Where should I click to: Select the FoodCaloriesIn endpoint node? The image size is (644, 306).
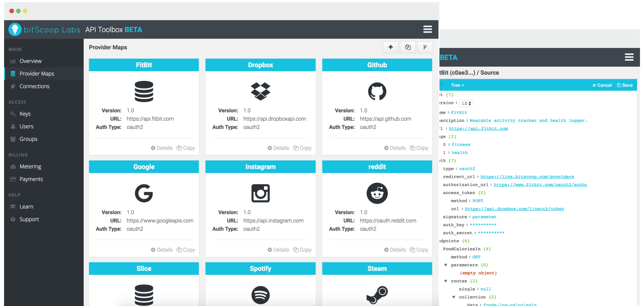coord(462,249)
